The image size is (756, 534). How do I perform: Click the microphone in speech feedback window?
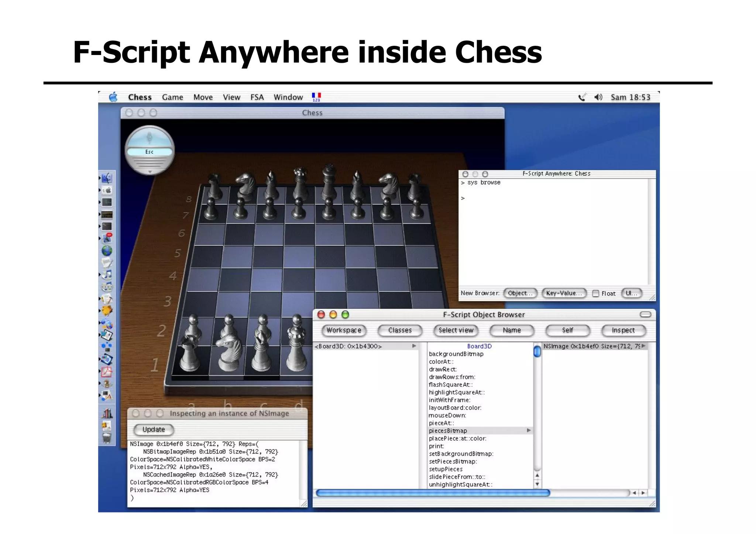[x=149, y=138]
